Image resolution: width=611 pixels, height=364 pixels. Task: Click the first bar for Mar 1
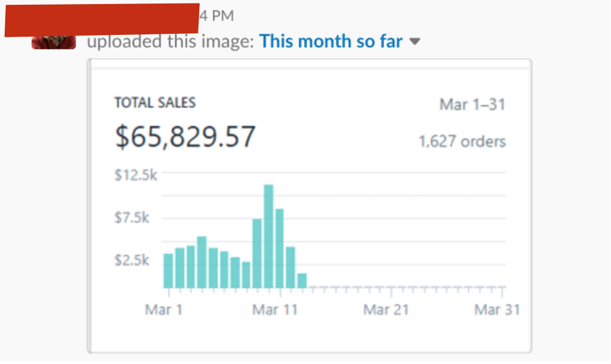click(168, 271)
